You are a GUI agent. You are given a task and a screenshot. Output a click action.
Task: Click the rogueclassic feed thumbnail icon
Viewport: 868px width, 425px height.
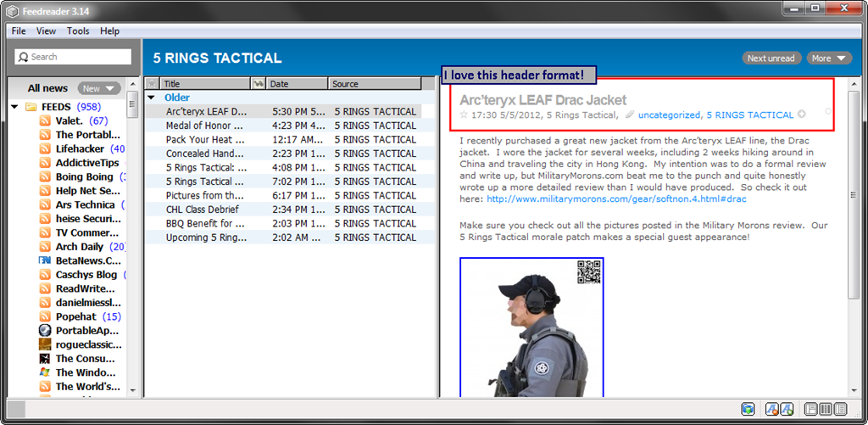point(46,344)
